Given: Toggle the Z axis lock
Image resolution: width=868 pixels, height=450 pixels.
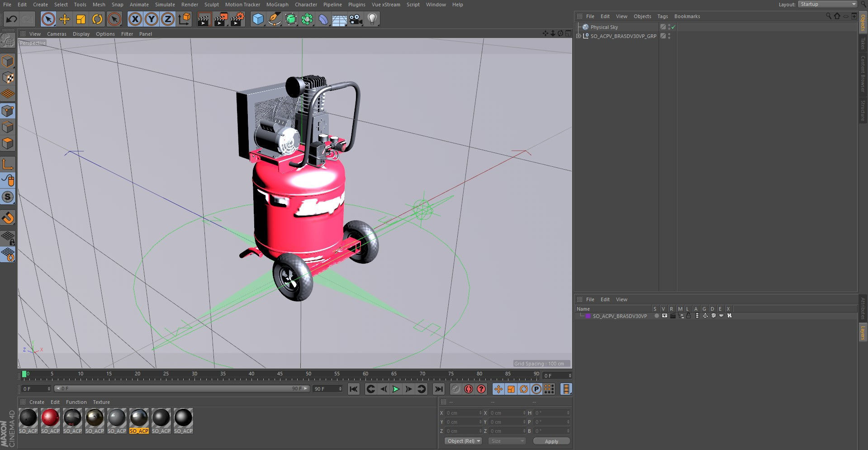Looking at the screenshot, I should pos(167,19).
